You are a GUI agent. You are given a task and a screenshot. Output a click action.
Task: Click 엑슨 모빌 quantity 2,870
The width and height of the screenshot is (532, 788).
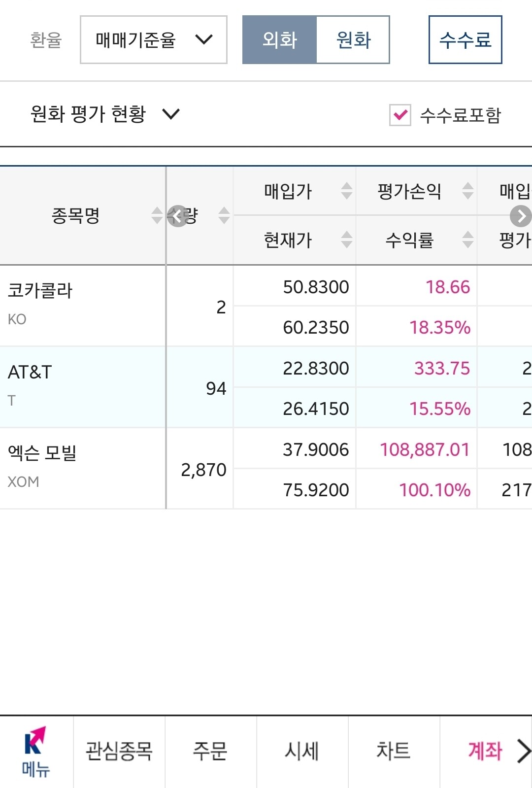(x=203, y=470)
